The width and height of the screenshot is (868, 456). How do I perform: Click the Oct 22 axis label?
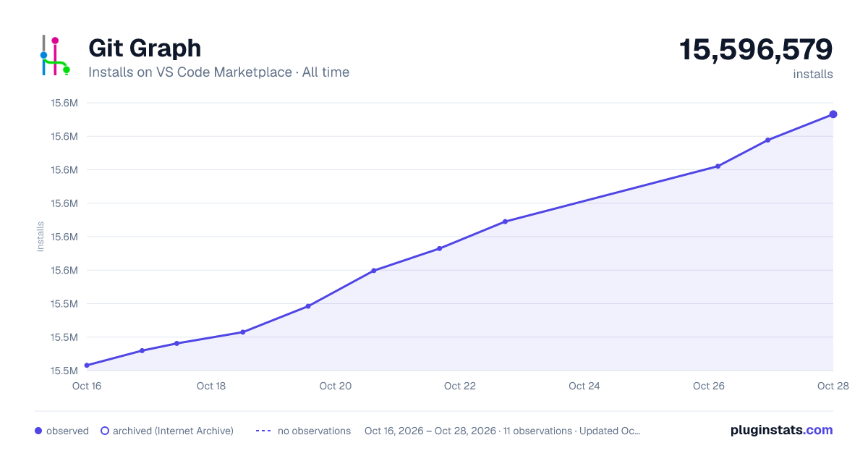pyautogui.click(x=460, y=386)
